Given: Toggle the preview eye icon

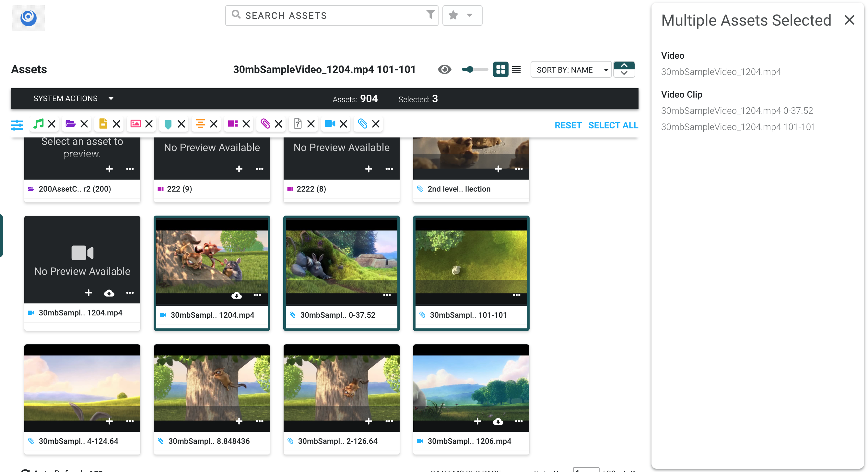Looking at the screenshot, I should coord(444,69).
